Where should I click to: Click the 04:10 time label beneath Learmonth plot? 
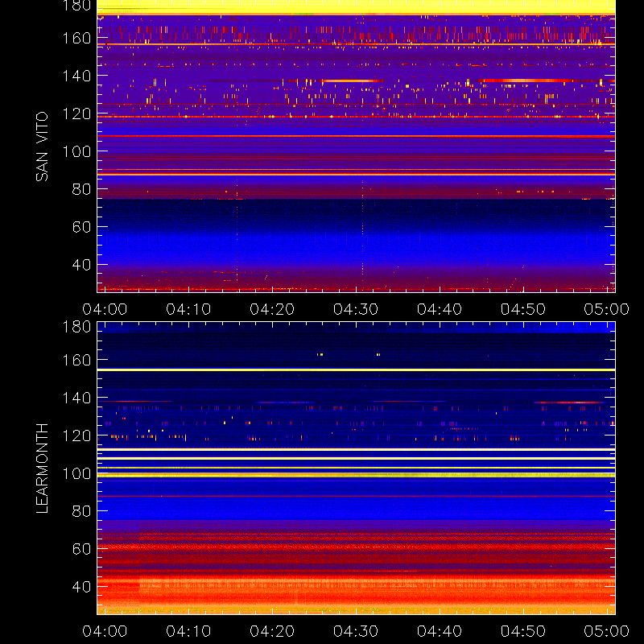coord(188,631)
